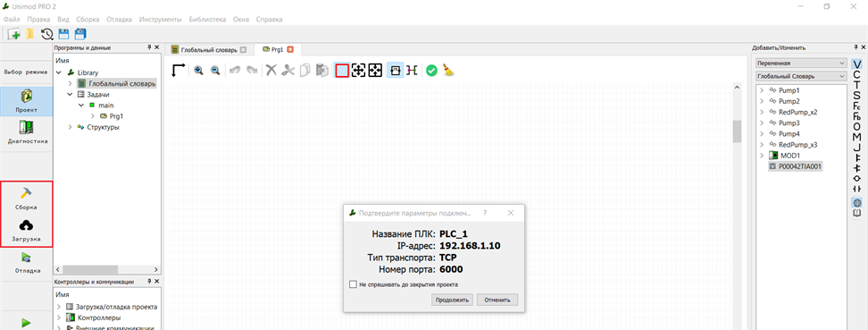This screenshot has height=330, width=868.
Task: Open Диагностика mode in sidebar
Action: coord(27,132)
